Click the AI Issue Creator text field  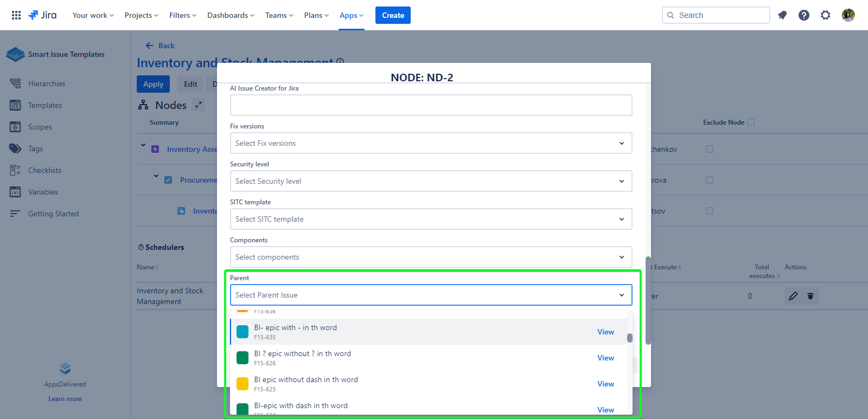(x=431, y=105)
